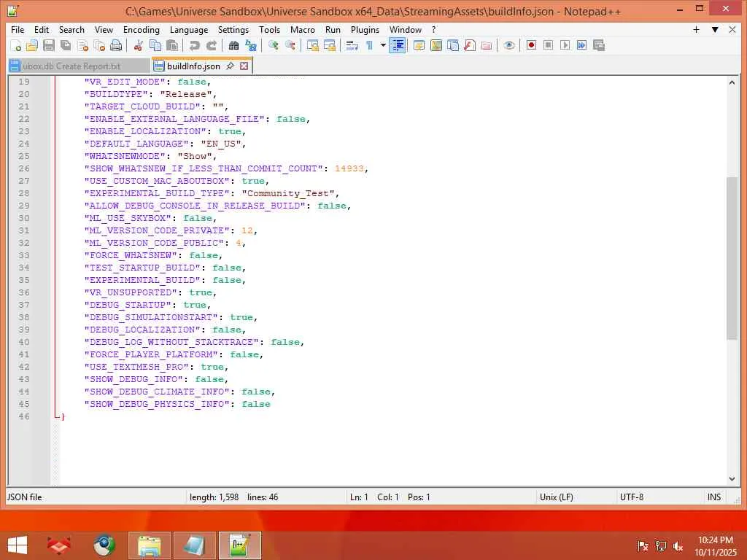Image resolution: width=747 pixels, height=560 pixels.
Task: Click the macro Playback icon
Action: (x=565, y=45)
